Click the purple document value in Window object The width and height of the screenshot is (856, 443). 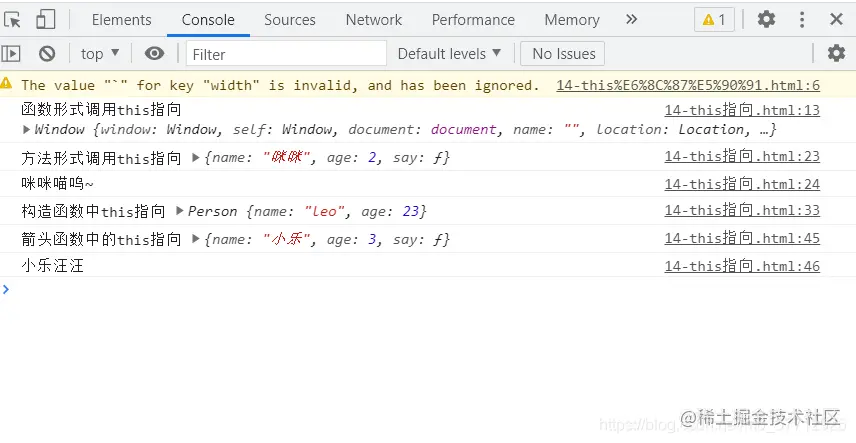(x=463, y=130)
